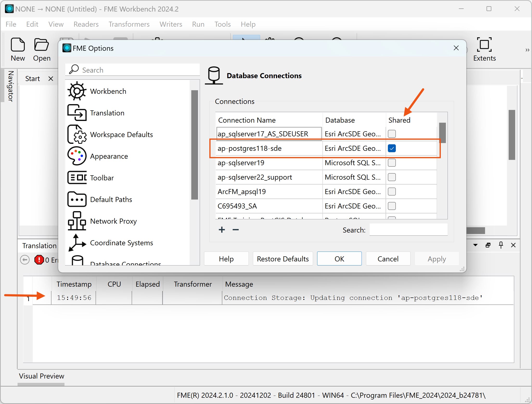
Task: Open the Tools menu
Action: tap(222, 24)
